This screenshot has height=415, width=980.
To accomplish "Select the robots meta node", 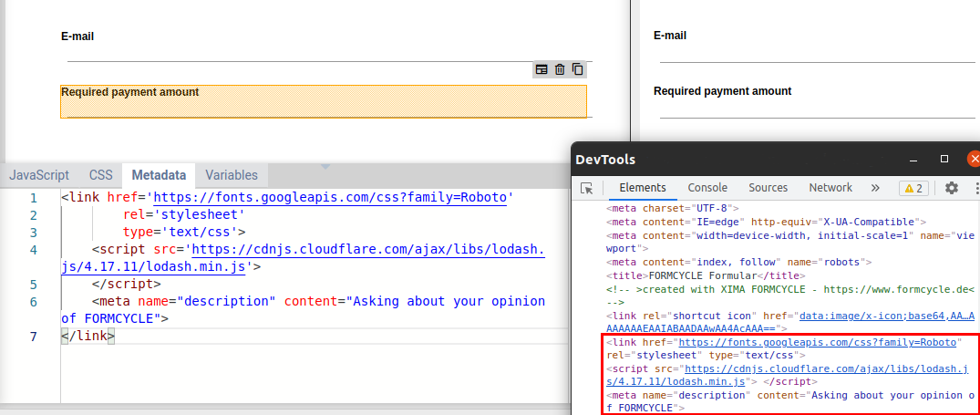I will pyautogui.click(x=738, y=262).
